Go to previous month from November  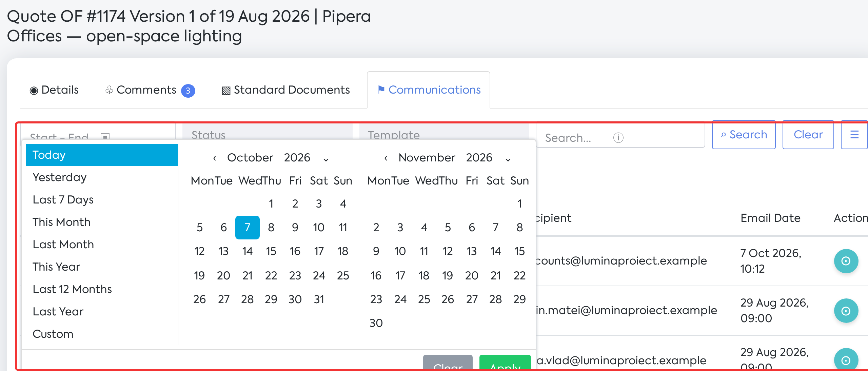click(386, 158)
